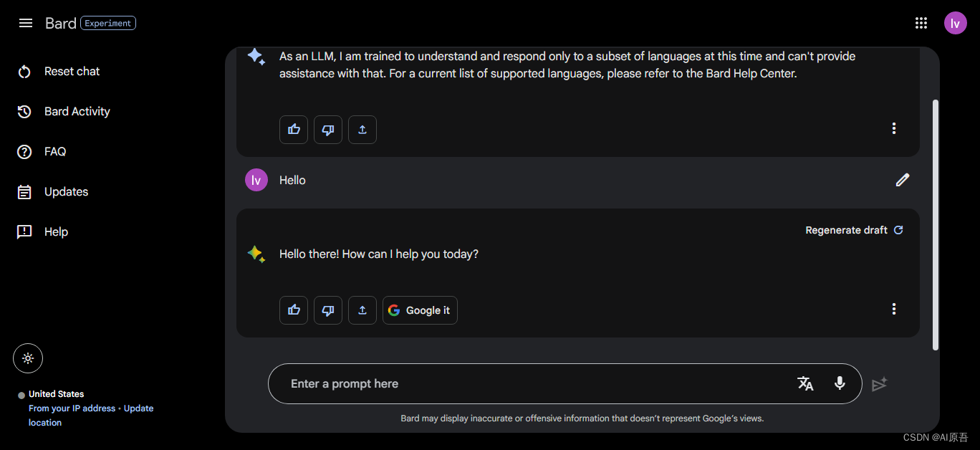Click the send prompt arrow icon
This screenshot has width=980, height=450.
tap(880, 384)
